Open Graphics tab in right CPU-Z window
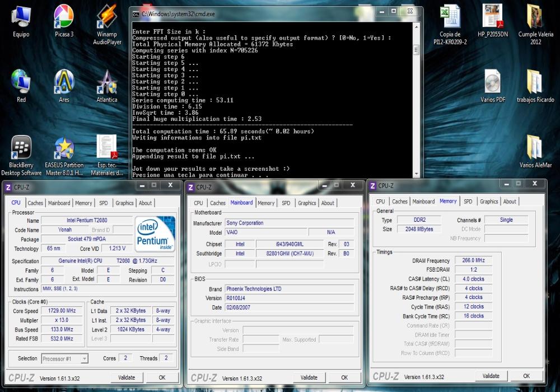560x392 pixels. (x=489, y=202)
